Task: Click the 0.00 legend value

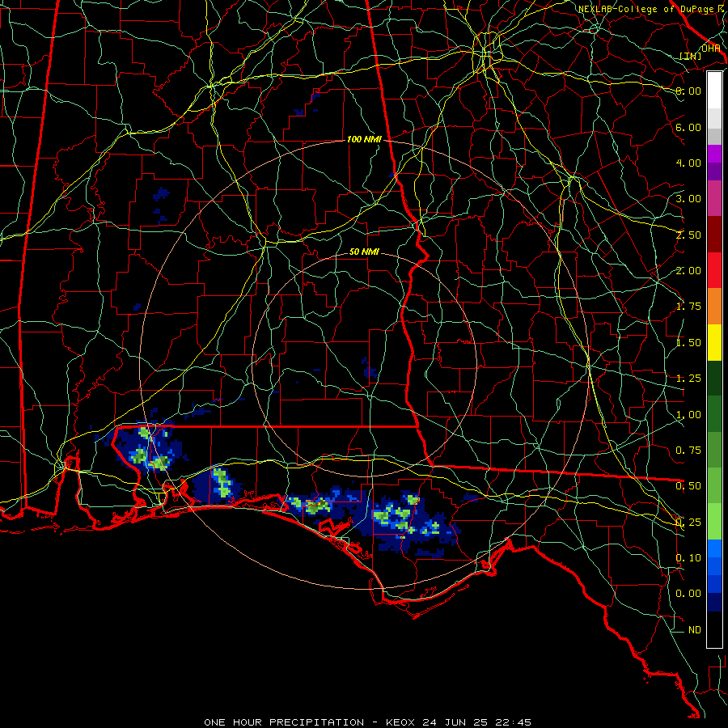Action: pos(688,594)
